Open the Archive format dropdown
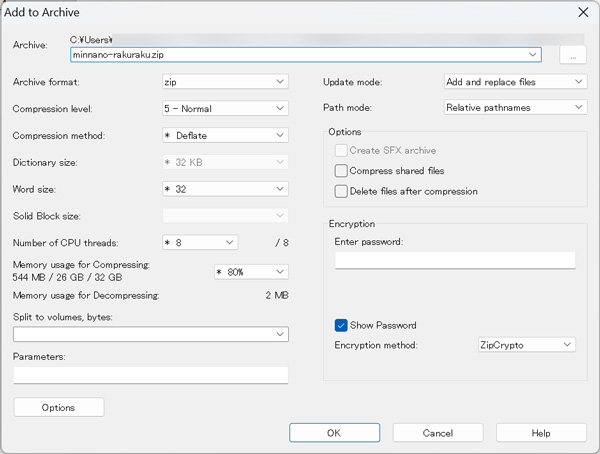 pyautogui.click(x=225, y=82)
